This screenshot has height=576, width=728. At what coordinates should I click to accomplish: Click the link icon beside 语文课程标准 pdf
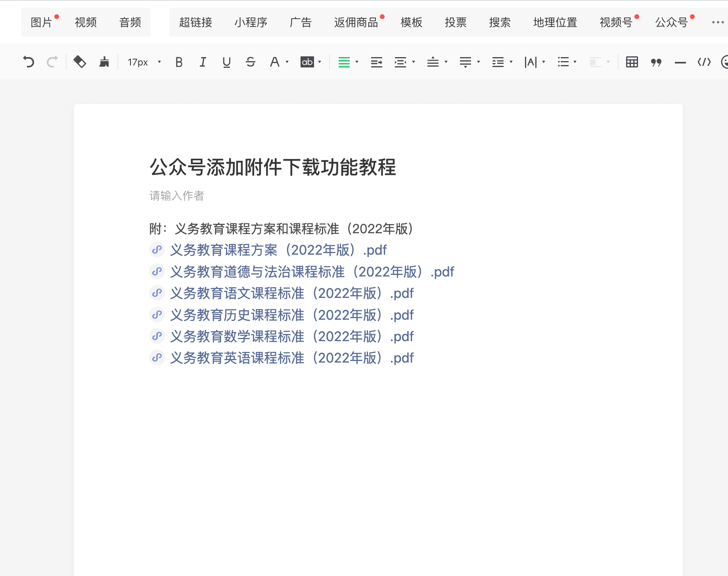pyautogui.click(x=157, y=293)
